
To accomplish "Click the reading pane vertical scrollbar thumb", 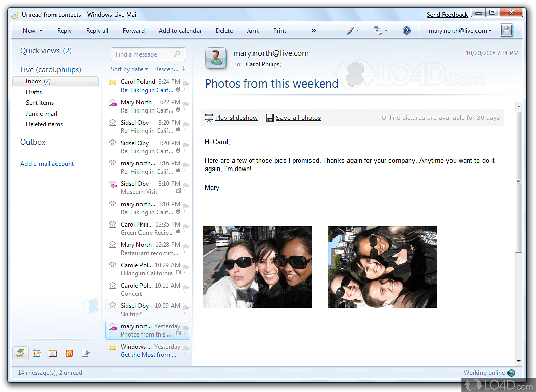I will (x=518, y=182).
